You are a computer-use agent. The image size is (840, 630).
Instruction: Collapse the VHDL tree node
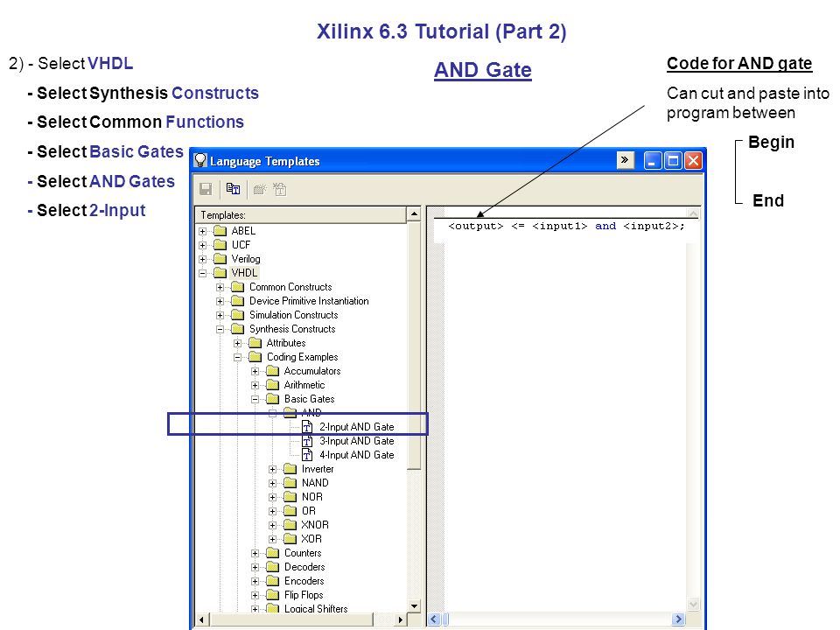(202, 273)
